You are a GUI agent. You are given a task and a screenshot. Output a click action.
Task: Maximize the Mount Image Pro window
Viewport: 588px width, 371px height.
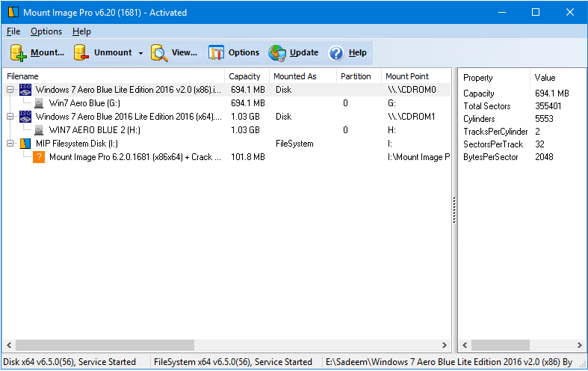point(536,13)
